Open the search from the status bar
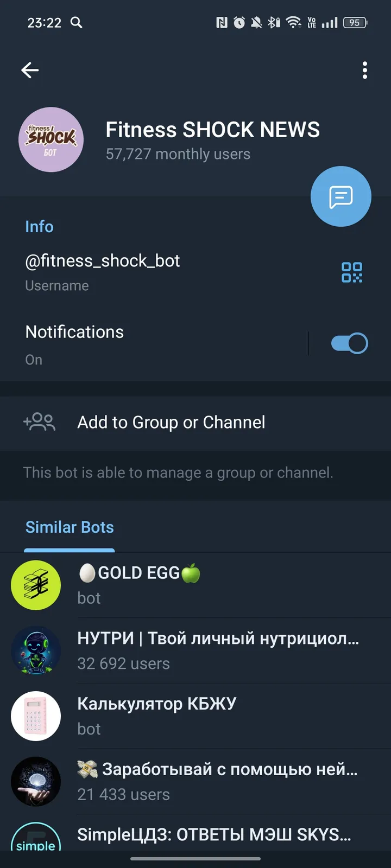391x868 pixels. click(x=77, y=22)
